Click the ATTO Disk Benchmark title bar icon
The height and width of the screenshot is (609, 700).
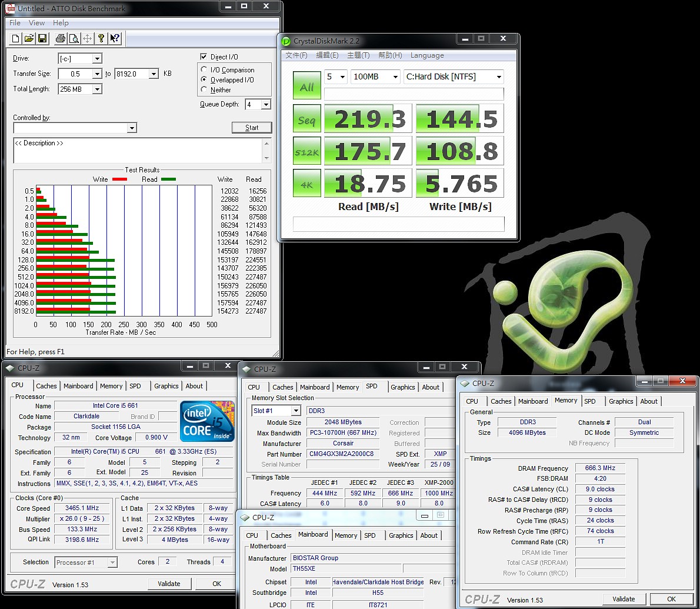pos(10,8)
